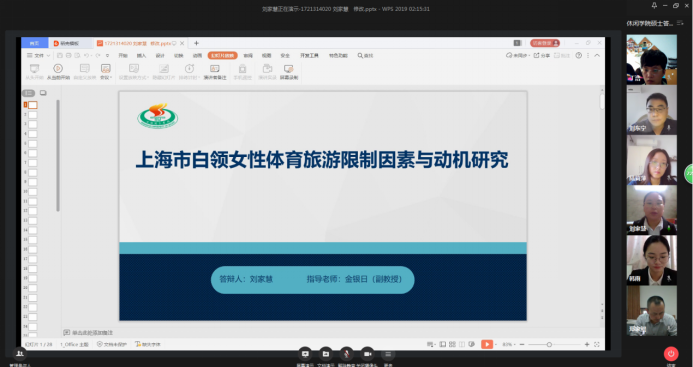Select the third slide thumbnail in the panel
This screenshot has height=367, width=693.
tap(33, 124)
